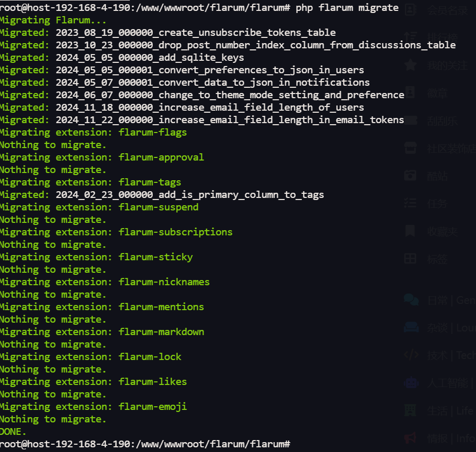Click the increase_email_field_length_of_users line
Screen dimensions: 476x452
(182, 108)
